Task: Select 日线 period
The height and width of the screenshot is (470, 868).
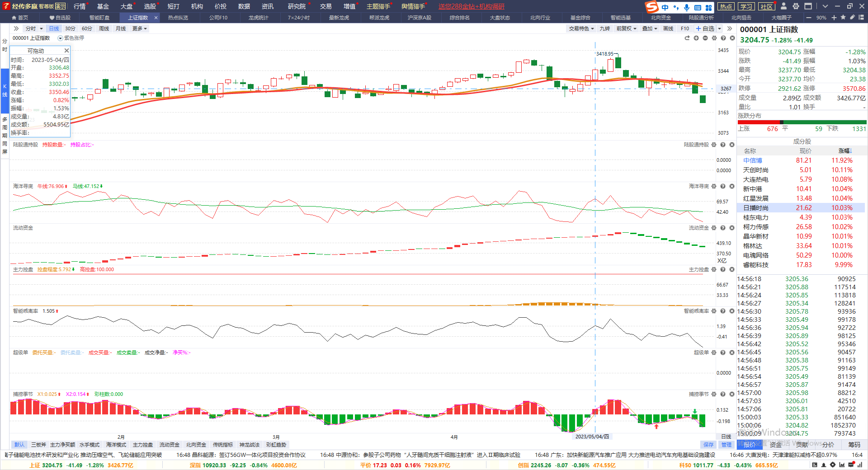Action: [54, 28]
